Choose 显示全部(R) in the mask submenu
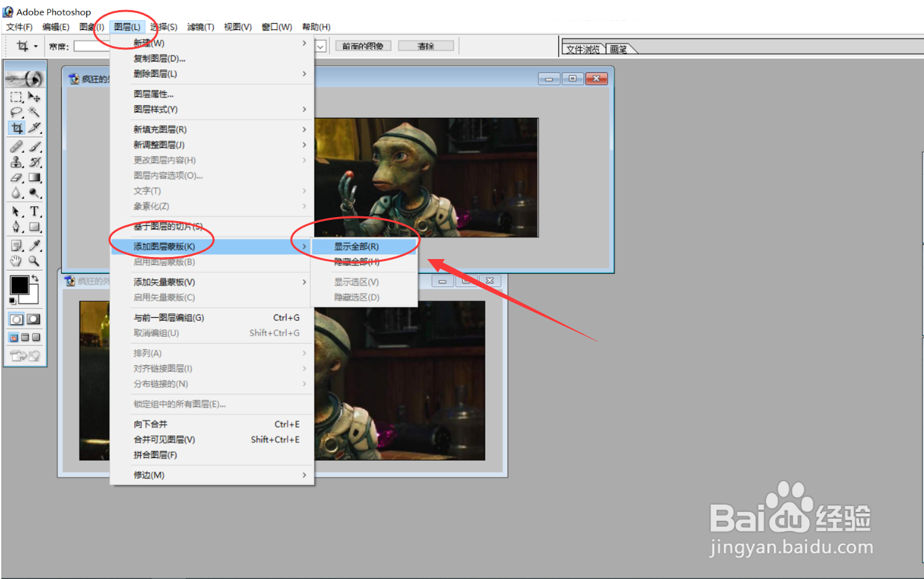 (364, 247)
